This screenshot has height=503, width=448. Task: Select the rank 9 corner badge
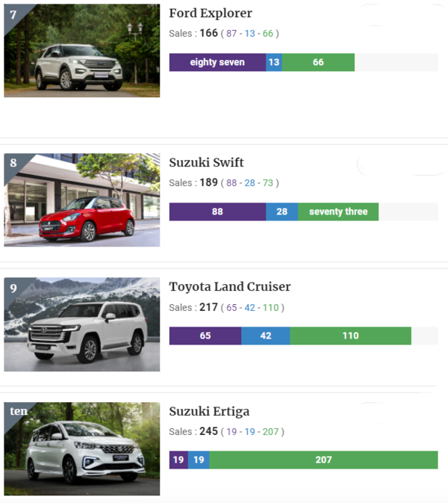(13, 288)
